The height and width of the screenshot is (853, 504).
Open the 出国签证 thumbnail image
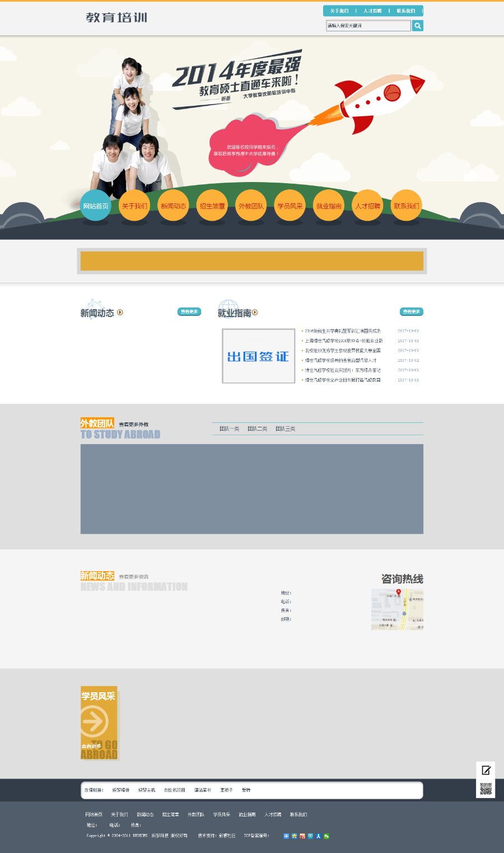(x=259, y=356)
